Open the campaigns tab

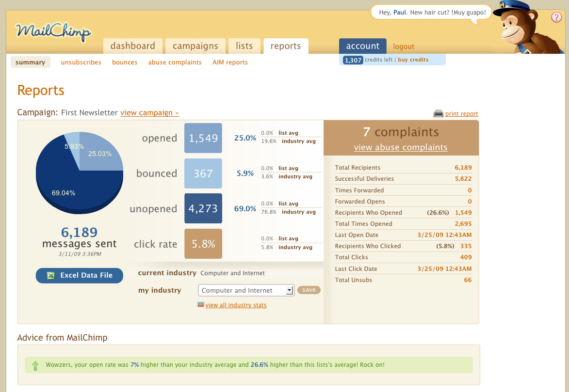(x=195, y=46)
